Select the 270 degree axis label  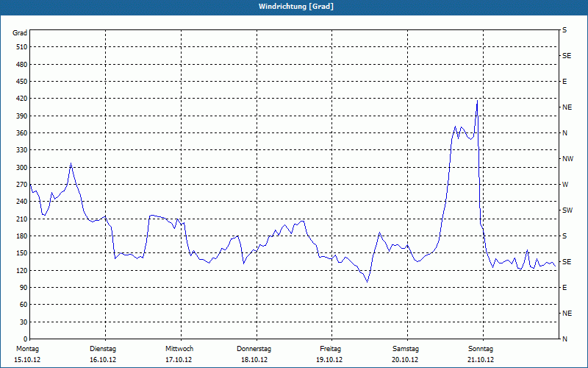[22, 185]
